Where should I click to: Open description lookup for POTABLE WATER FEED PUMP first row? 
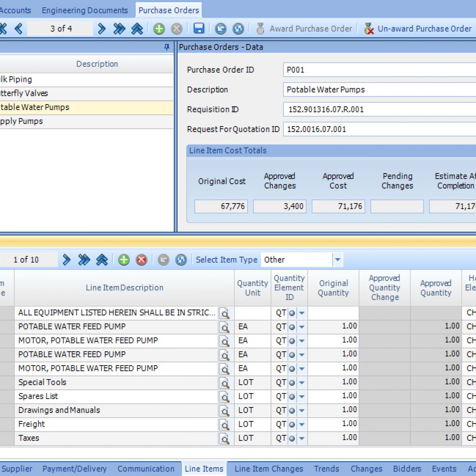pos(224,327)
